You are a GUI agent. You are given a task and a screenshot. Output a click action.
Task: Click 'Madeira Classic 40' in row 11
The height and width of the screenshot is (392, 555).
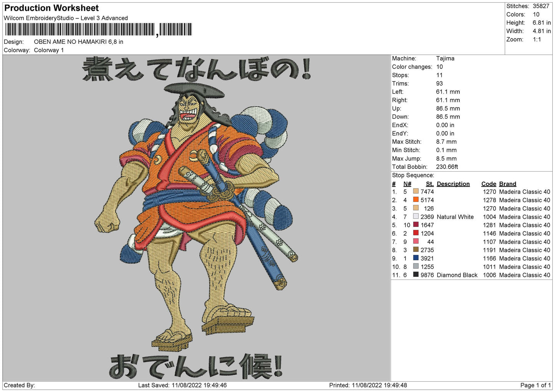(525, 275)
